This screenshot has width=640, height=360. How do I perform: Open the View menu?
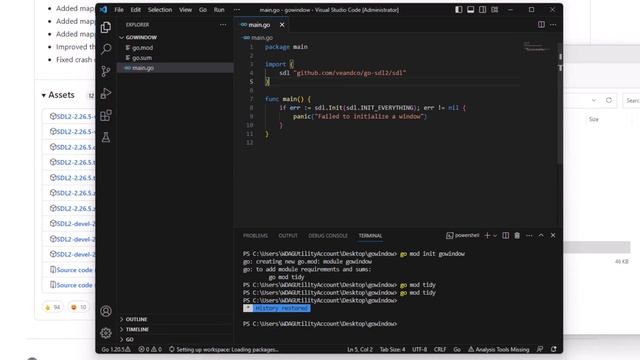pos(185,9)
